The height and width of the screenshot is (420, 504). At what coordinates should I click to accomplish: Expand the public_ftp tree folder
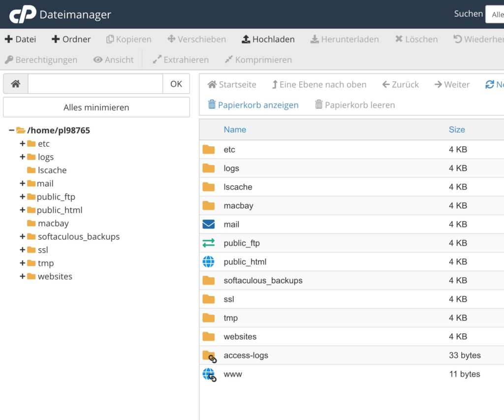[23, 196]
